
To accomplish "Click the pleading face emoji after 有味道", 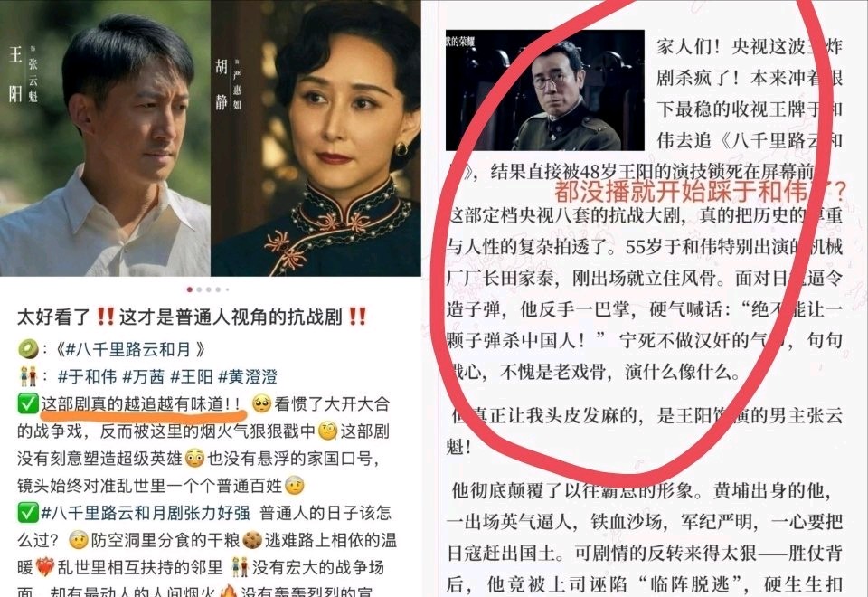I will [x=260, y=404].
